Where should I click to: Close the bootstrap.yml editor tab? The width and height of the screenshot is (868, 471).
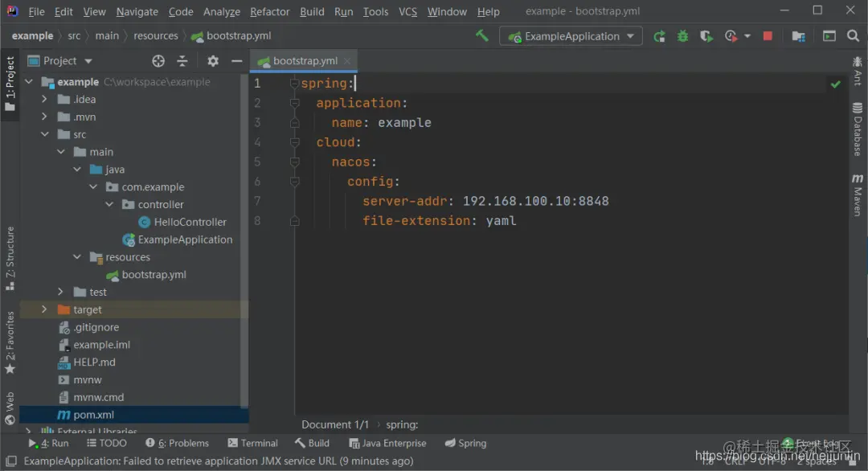pyautogui.click(x=347, y=61)
